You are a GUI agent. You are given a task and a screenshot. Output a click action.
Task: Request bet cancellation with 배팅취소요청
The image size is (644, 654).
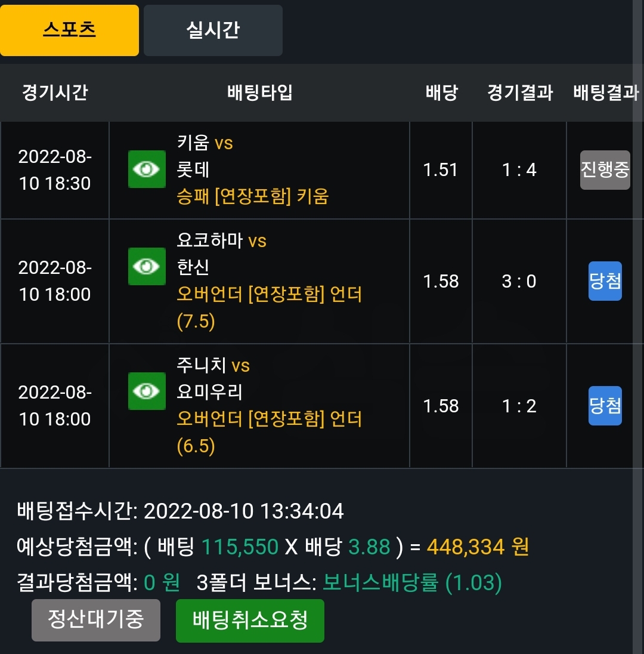click(250, 621)
